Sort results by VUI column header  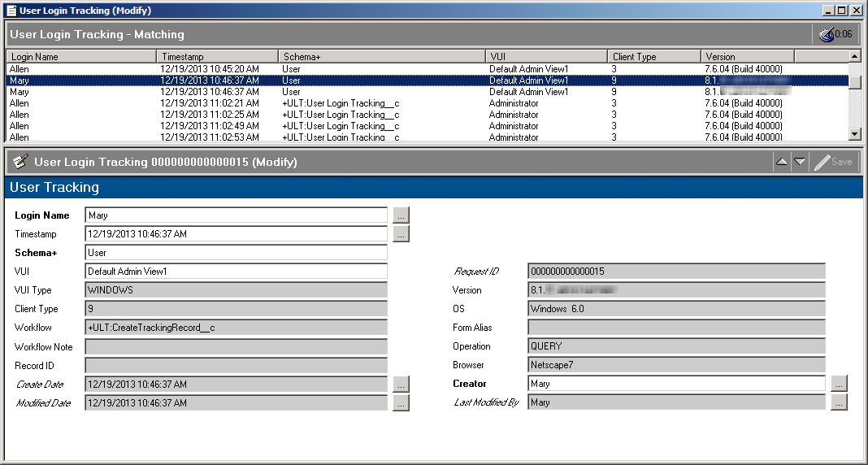click(x=546, y=56)
